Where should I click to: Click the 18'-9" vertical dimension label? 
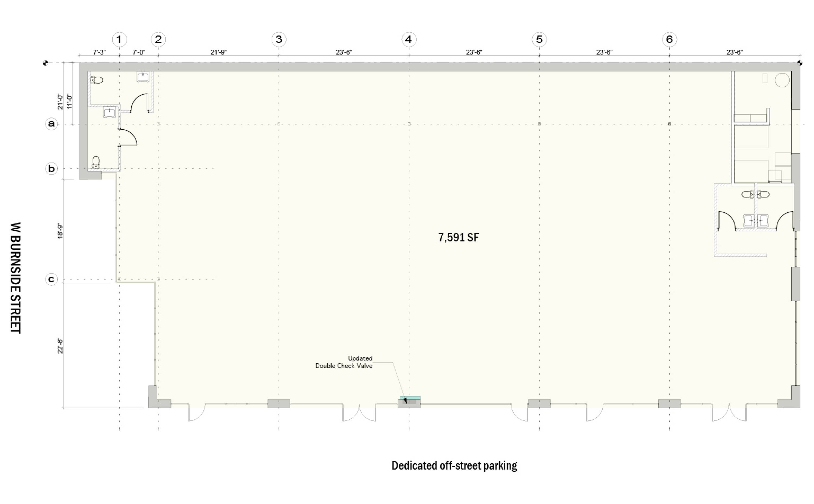pos(60,231)
